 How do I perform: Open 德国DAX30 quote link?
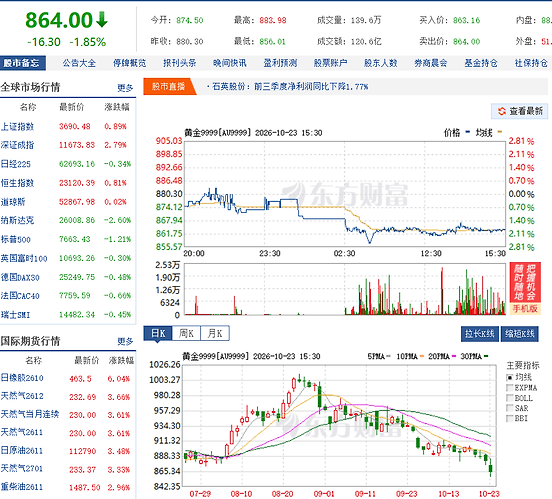(x=20, y=277)
